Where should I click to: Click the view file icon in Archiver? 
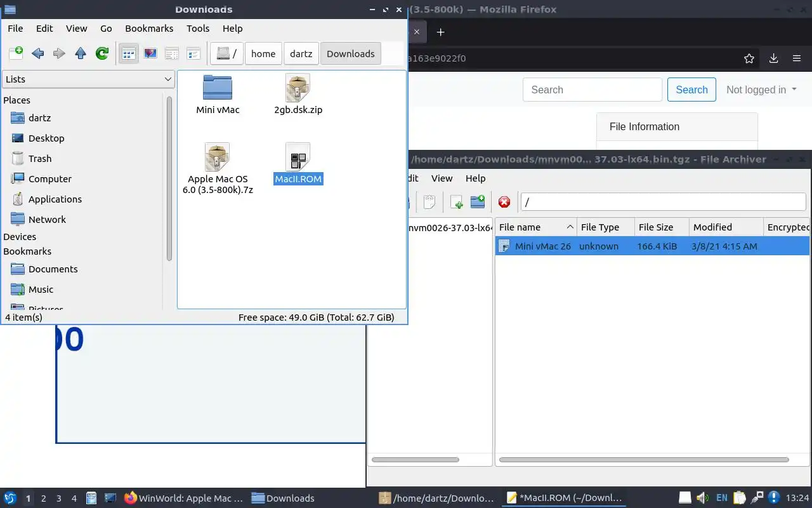[x=429, y=202]
